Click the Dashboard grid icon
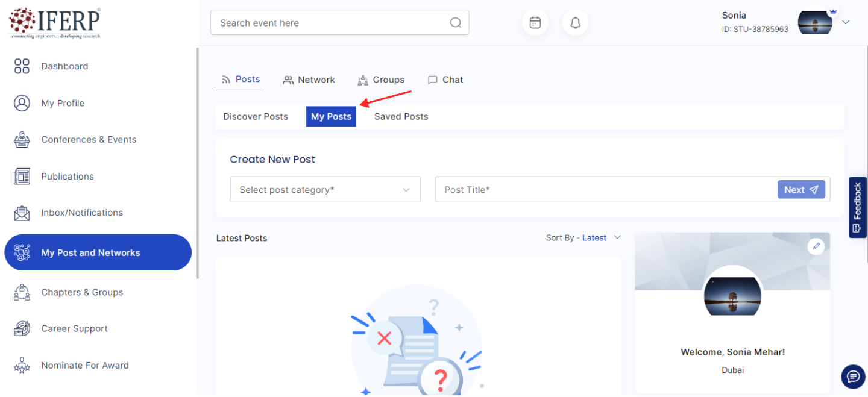Viewport: 868px width, 397px height. click(22, 66)
